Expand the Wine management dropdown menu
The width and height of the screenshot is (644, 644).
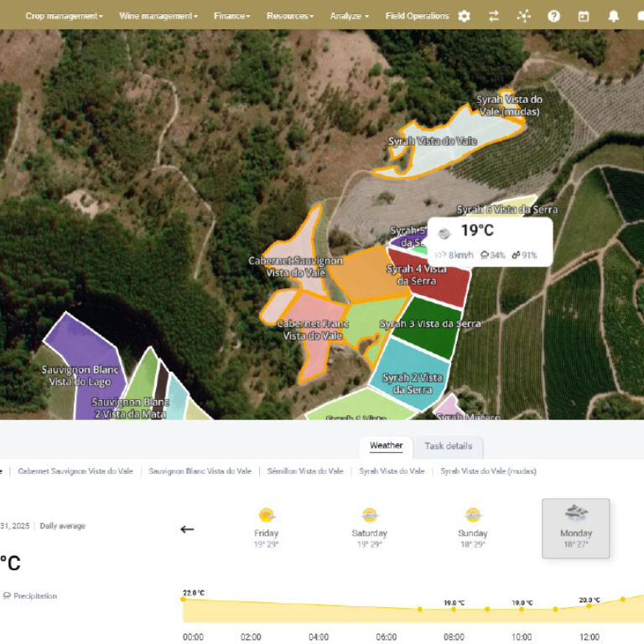(x=158, y=16)
